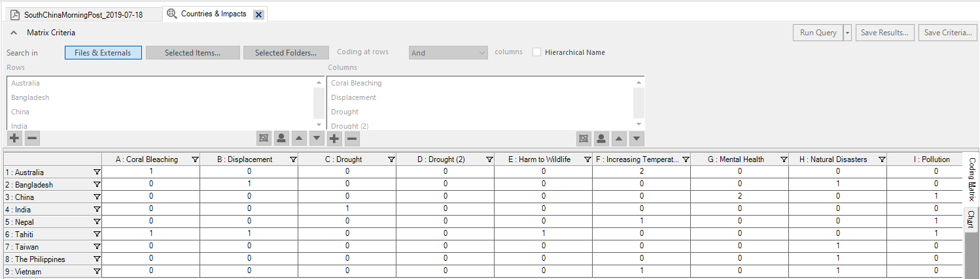
Task: Collapse the Matrix Criteria section
Action: pyautogui.click(x=14, y=33)
